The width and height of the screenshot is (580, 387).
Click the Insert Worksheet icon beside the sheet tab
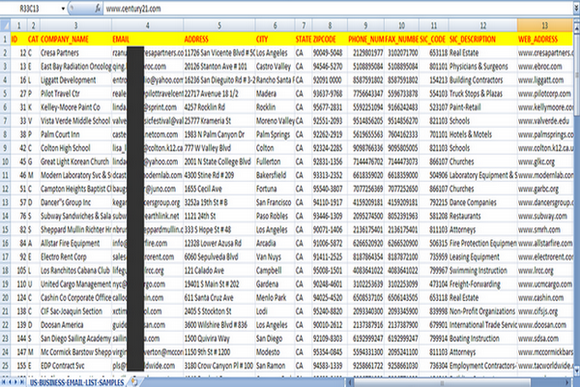tap(134, 382)
